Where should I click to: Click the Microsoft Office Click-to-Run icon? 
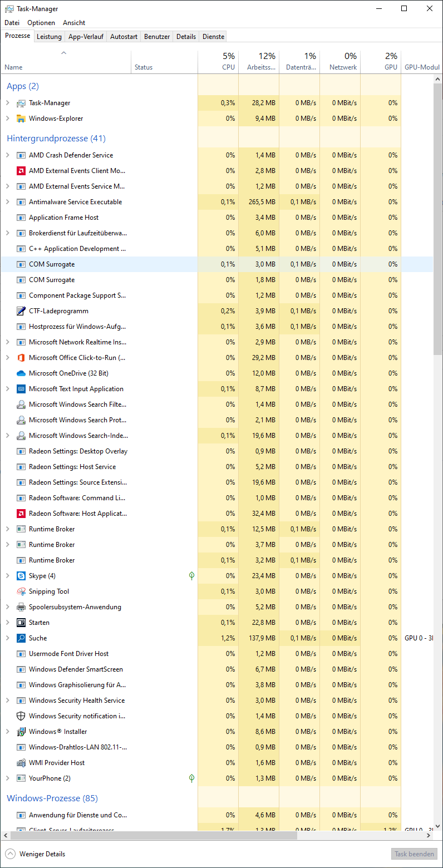coord(21,358)
